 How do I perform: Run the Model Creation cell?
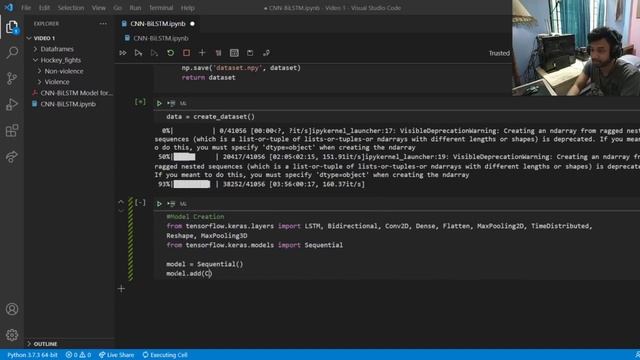point(159,204)
